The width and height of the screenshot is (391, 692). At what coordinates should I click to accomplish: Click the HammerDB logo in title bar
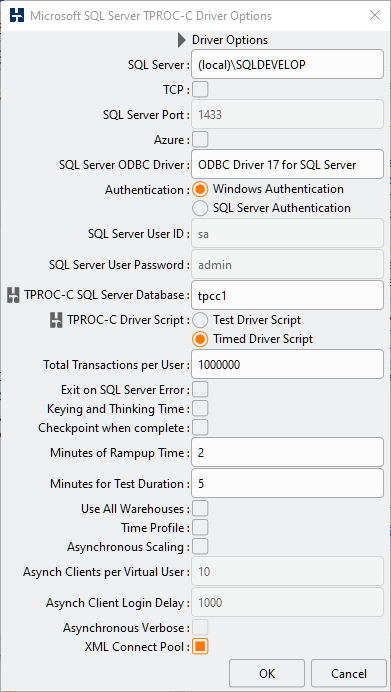coord(17,16)
